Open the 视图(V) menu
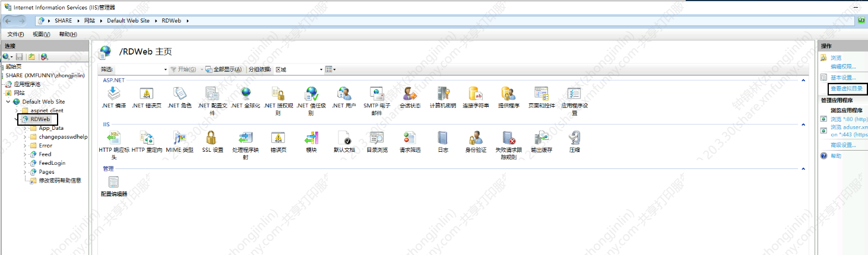Image resolution: width=868 pixels, height=255 pixels. pyautogui.click(x=41, y=34)
